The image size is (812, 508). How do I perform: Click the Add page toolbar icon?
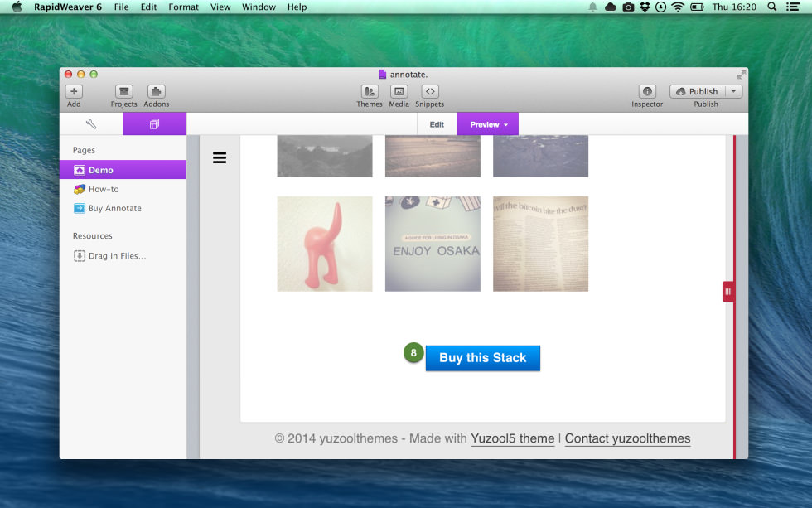74,92
